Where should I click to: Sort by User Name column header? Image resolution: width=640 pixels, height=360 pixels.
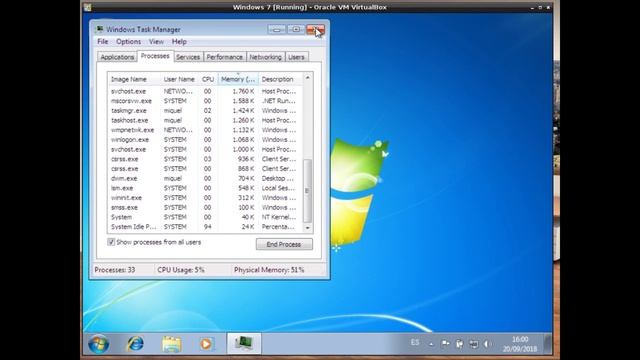179,79
